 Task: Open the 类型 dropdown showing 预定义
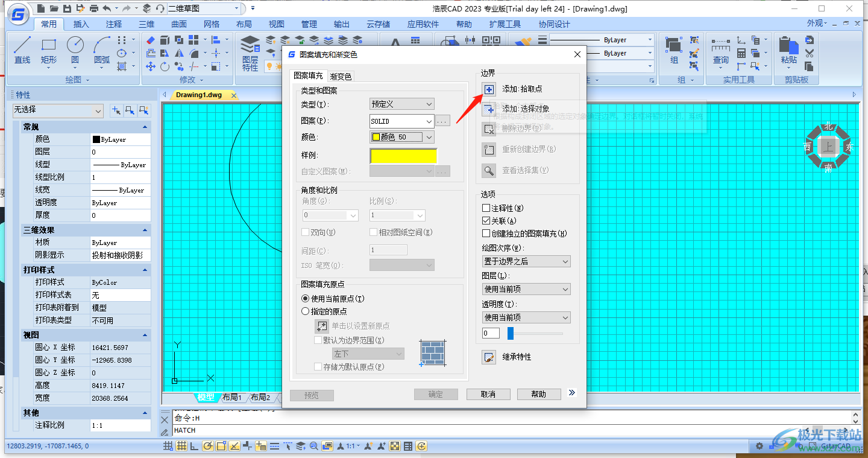(401, 104)
